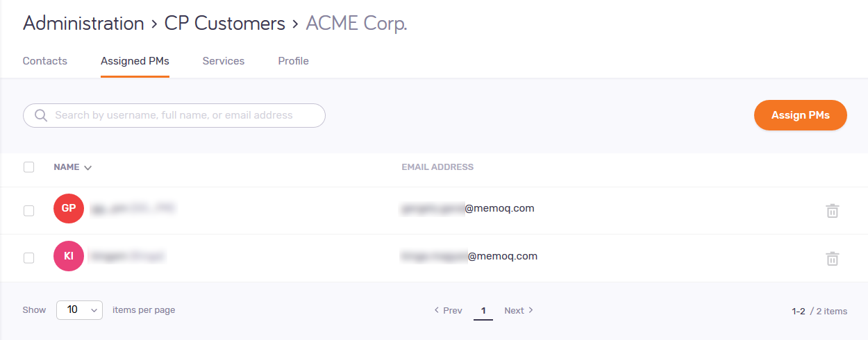The height and width of the screenshot is (340, 868).
Task: Check the box for KI user row
Action: click(x=28, y=258)
